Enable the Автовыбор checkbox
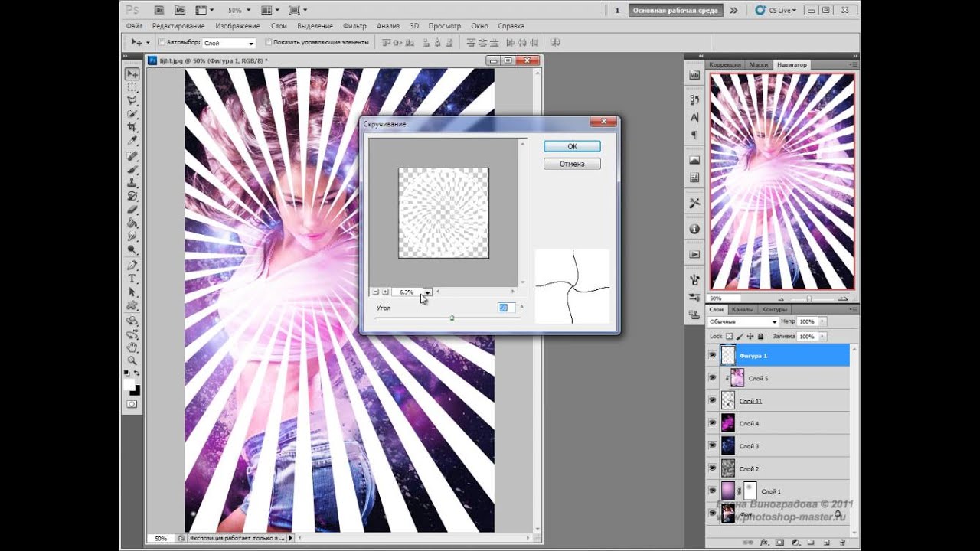Screen dimensions: 980x551 (162, 42)
